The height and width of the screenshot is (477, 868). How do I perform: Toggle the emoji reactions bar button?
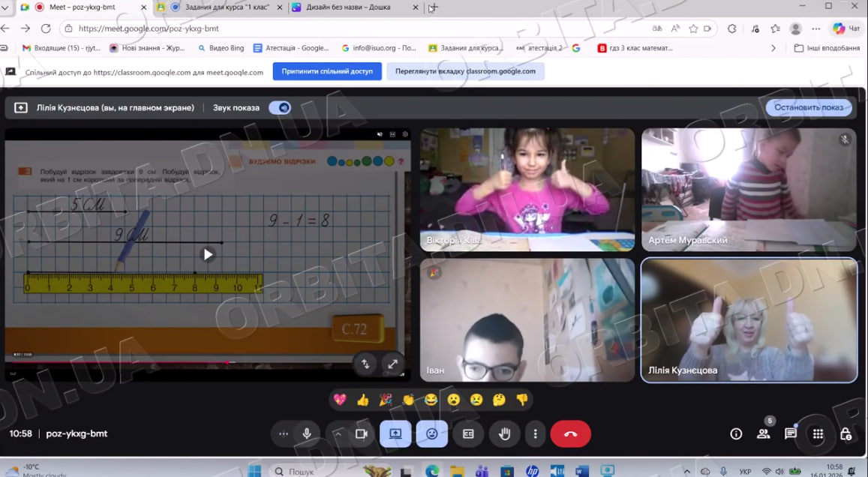[x=431, y=433]
